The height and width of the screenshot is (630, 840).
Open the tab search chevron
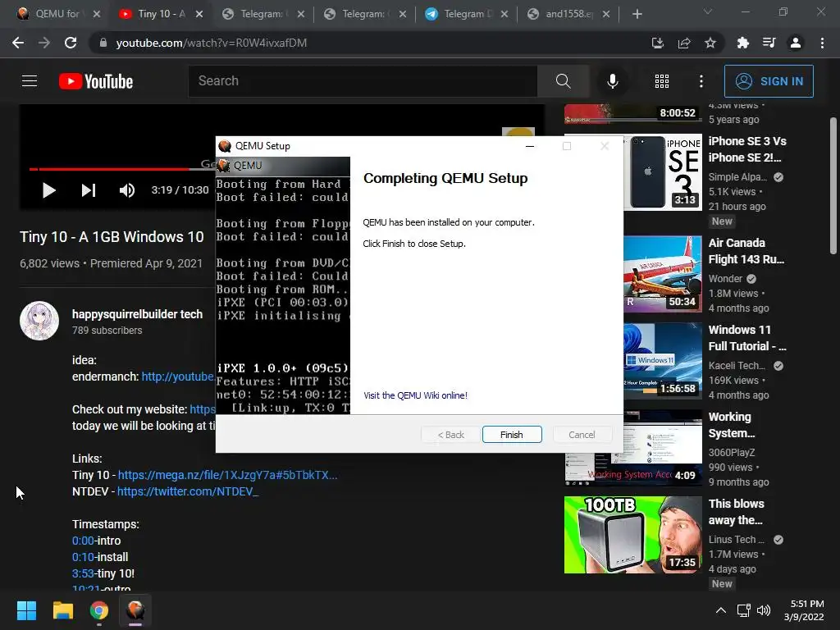click(x=708, y=11)
